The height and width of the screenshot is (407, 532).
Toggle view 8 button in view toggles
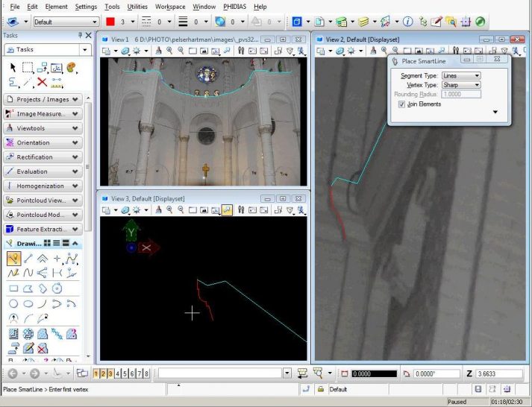pyautogui.click(x=146, y=373)
